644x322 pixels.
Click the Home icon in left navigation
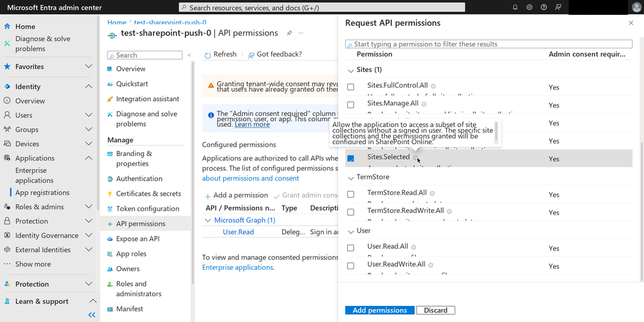7,26
